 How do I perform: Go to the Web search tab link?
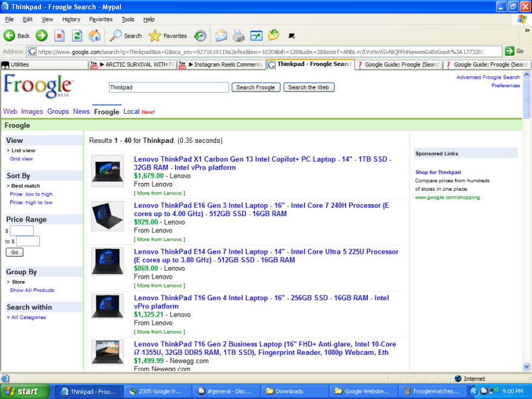tap(10, 111)
